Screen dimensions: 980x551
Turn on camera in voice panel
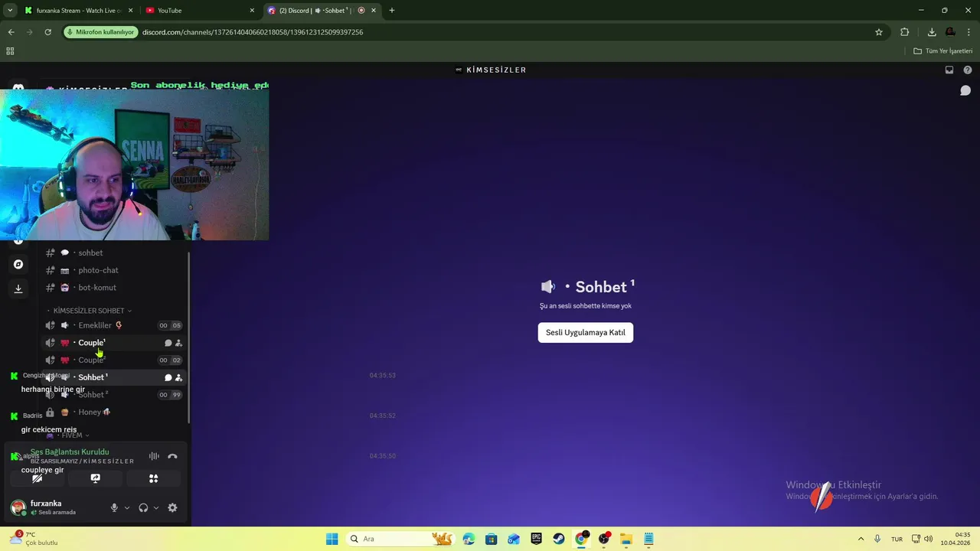coord(37,478)
